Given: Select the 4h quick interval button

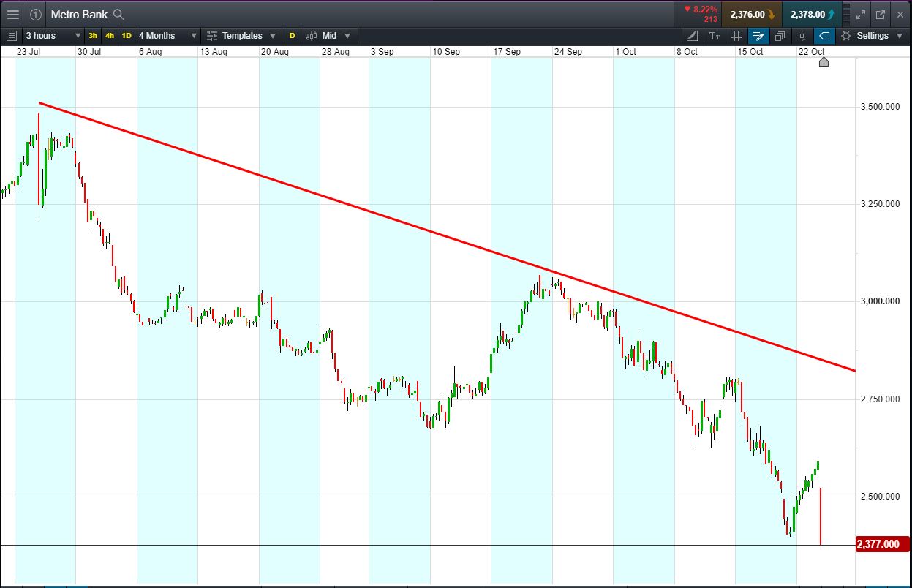Looking at the screenshot, I should click(x=110, y=35).
